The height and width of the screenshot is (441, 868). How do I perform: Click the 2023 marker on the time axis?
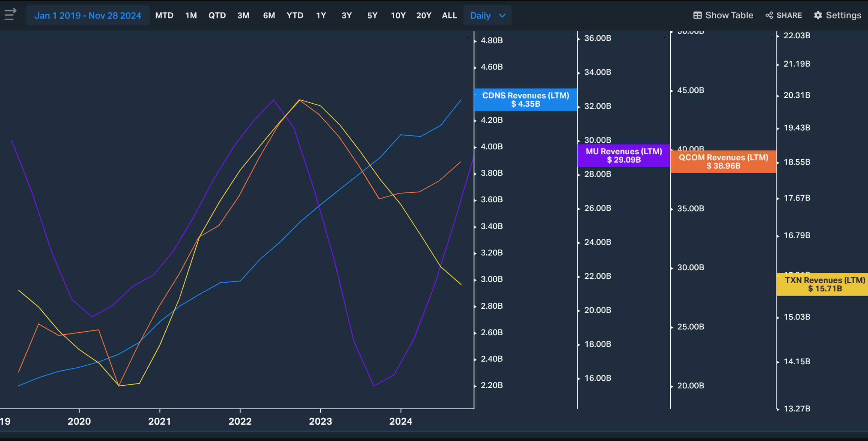click(x=321, y=421)
